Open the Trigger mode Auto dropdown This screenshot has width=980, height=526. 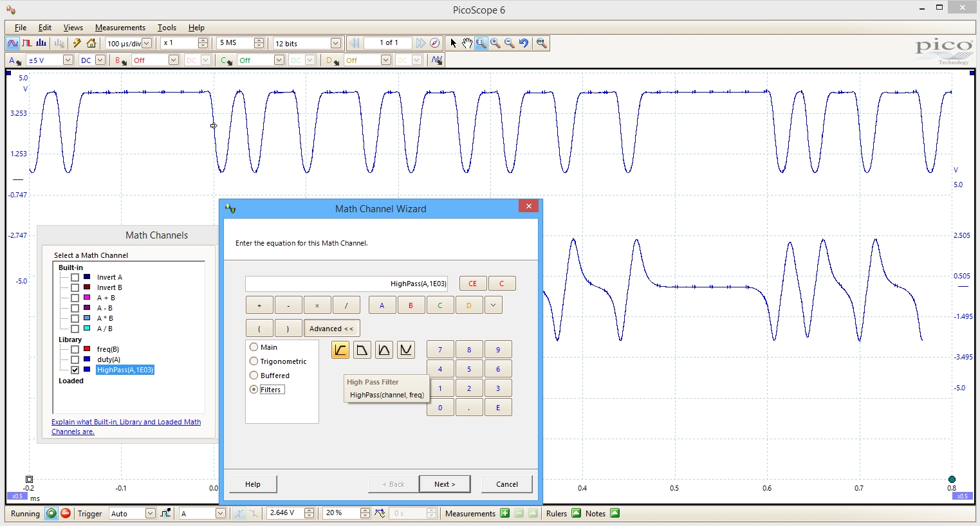point(150,513)
